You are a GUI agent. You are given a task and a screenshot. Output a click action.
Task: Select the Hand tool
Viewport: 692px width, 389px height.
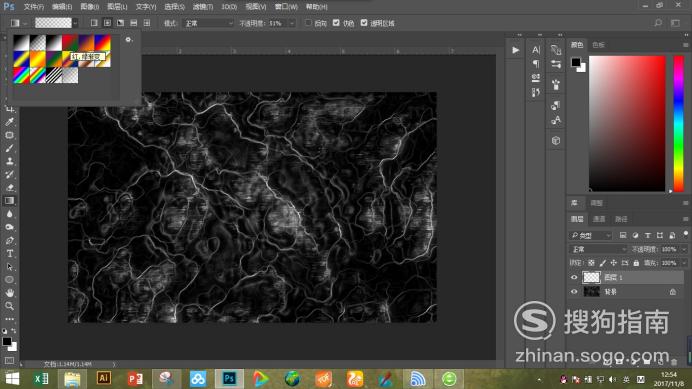click(9, 293)
